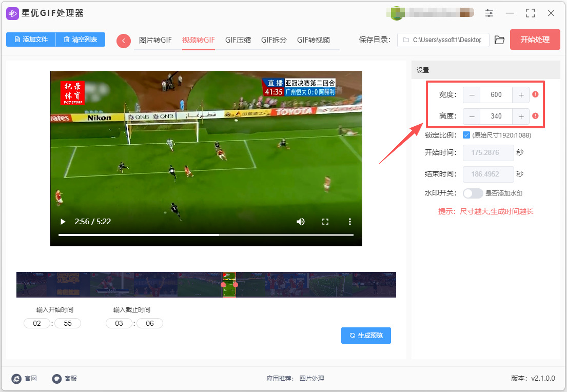The height and width of the screenshot is (392, 567).
Task: Toggle the 锁定比例 lock ratio checkbox
Action: point(466,135)
